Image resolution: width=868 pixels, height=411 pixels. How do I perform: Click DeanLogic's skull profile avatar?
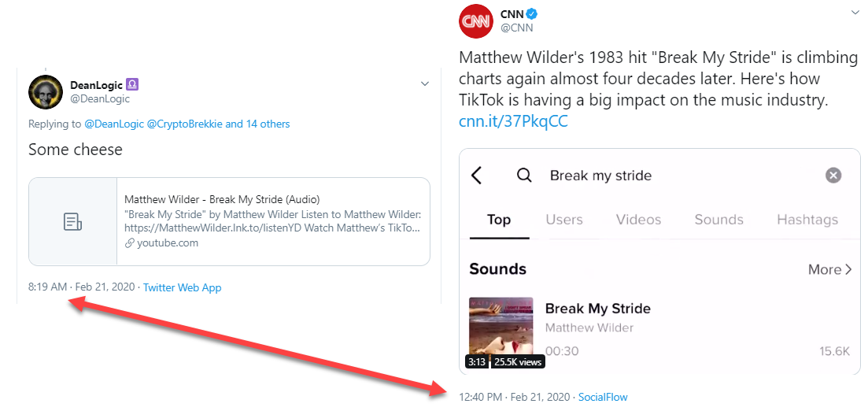click(x=46, y=92)
